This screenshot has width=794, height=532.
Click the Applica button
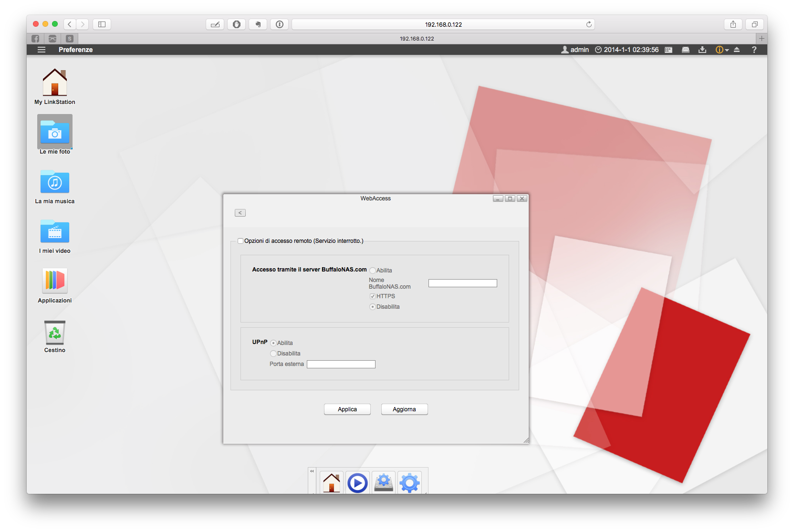[x=347, y=409]
